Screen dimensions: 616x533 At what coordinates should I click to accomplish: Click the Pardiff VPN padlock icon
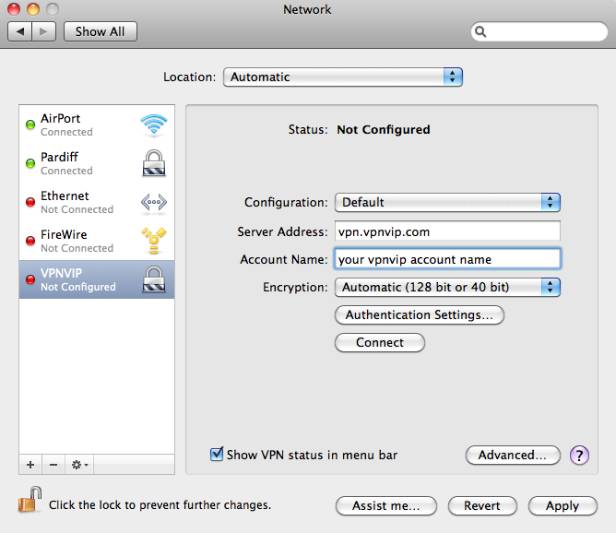pos(154,163)
